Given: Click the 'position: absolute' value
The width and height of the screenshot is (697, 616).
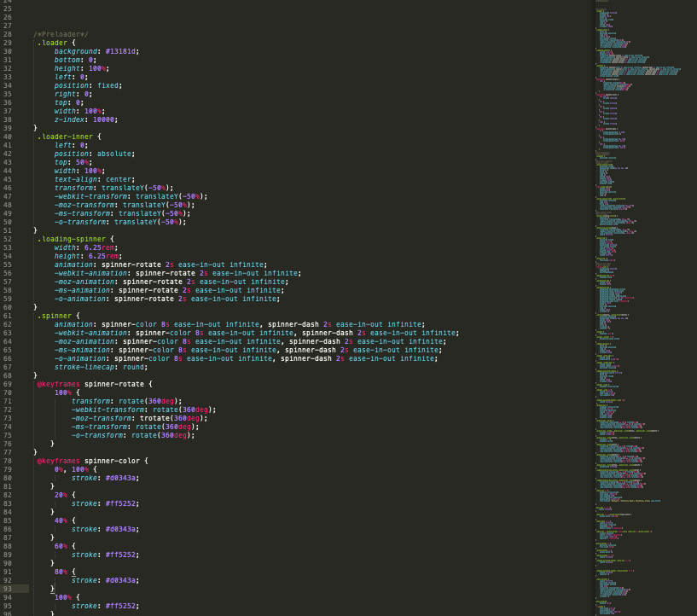Looking at the screenshot, I should pyautogui.click(x=115, y=154).
